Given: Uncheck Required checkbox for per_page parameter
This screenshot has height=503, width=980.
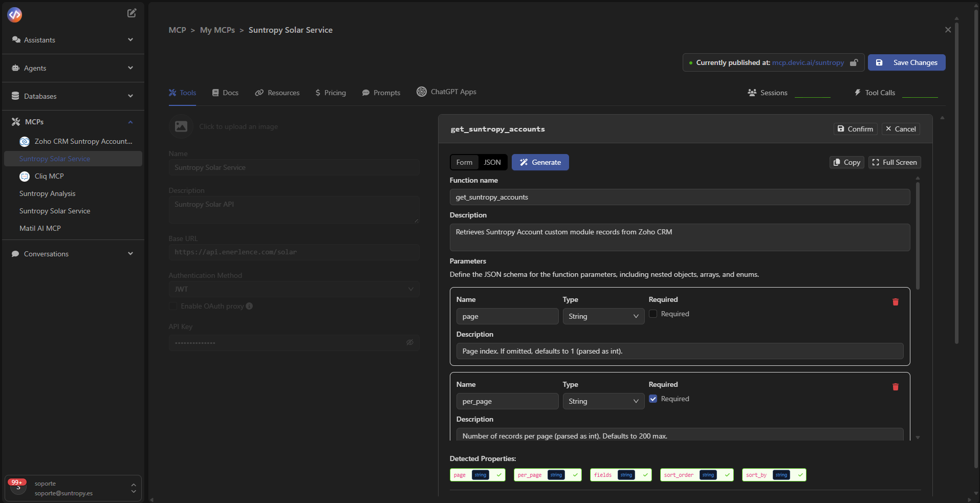Looking at the screenshot, I should tap(653, 399).
